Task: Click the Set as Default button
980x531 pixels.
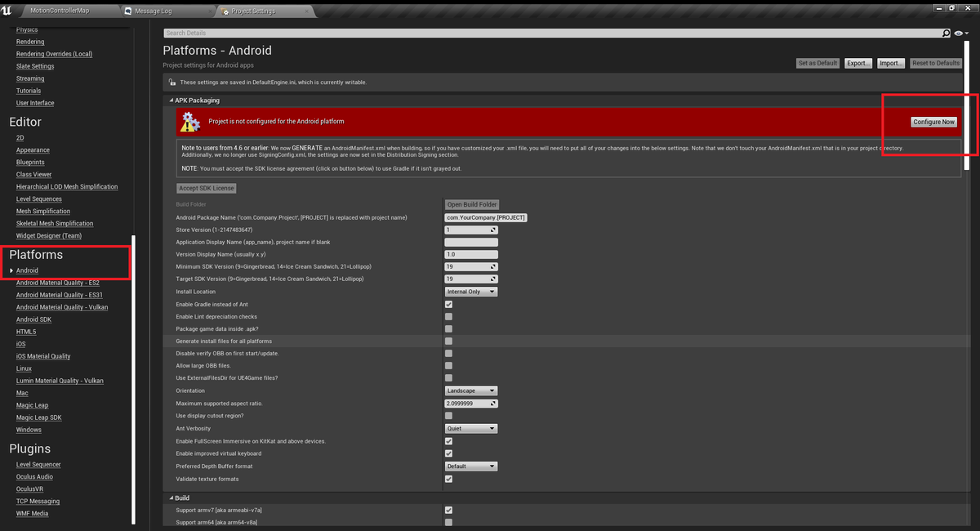Action: [817, 63]
